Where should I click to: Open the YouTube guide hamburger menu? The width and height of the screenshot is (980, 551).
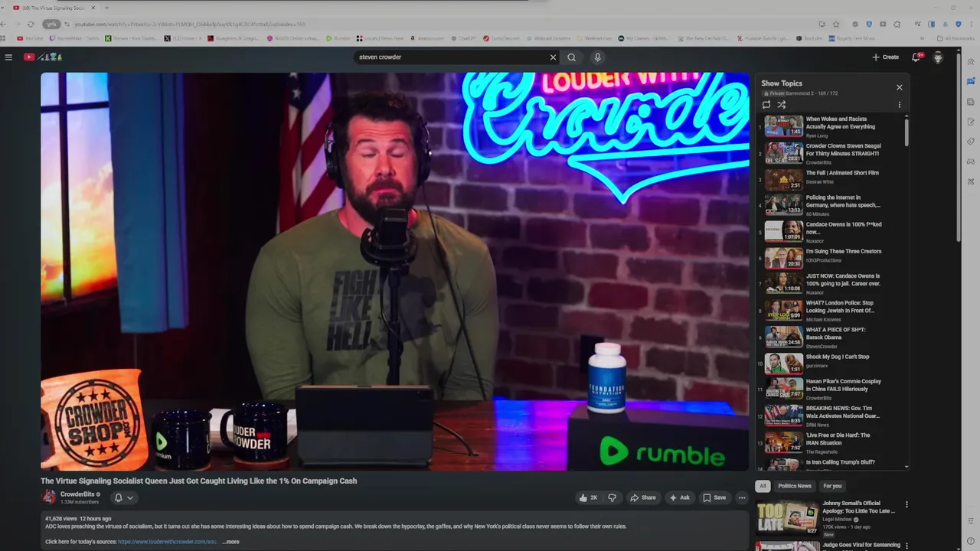[x=8, y=57]
